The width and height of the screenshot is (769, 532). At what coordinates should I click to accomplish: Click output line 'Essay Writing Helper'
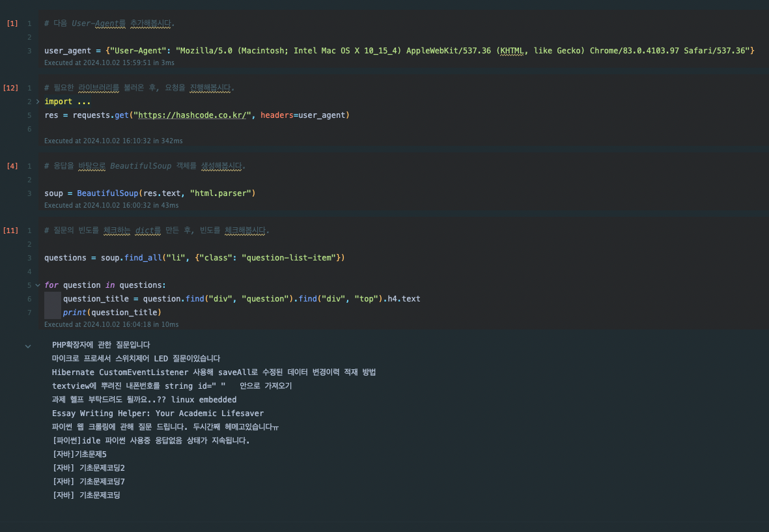coord(158,413)
